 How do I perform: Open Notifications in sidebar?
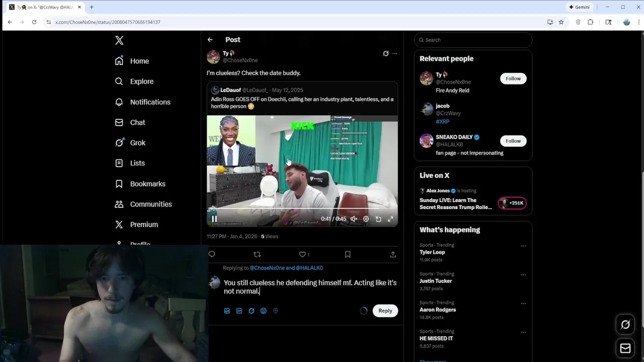(x=142, y=102)
